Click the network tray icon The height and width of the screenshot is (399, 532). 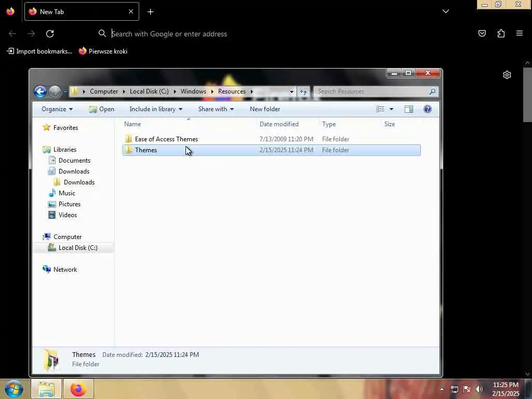click(454, 389)
